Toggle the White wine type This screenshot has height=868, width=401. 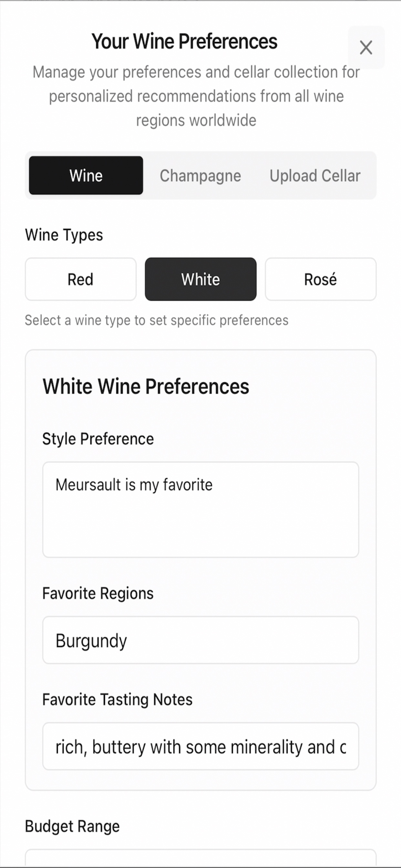click(200, 279)
